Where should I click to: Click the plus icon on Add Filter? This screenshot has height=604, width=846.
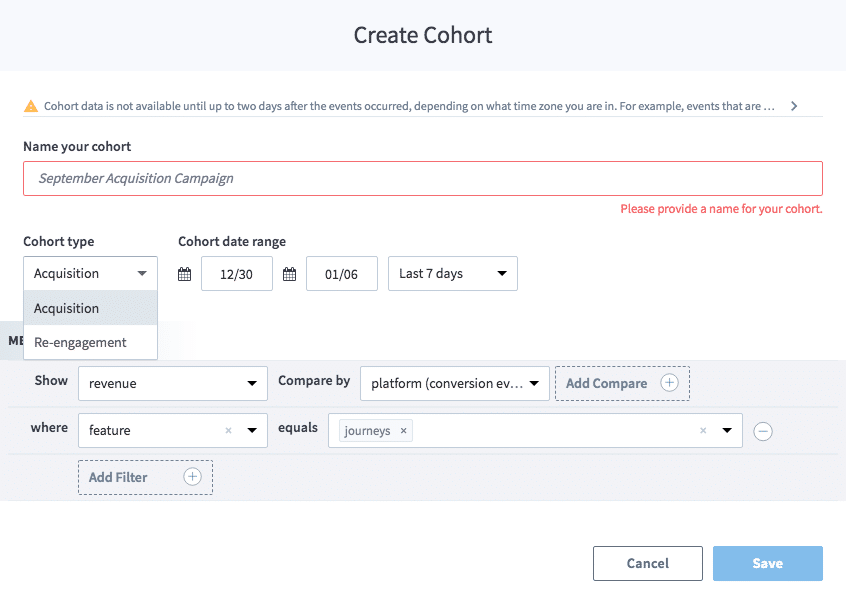(191, 477)
